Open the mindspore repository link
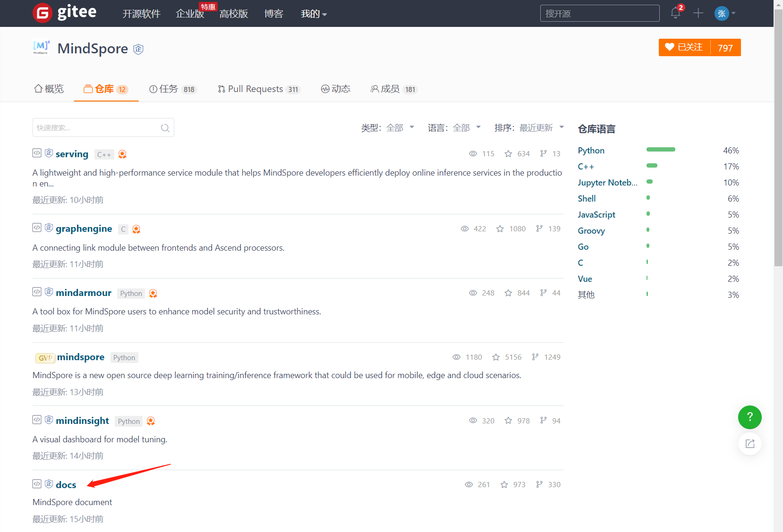This screenshot has width=783, height=532. pos(81,357)
